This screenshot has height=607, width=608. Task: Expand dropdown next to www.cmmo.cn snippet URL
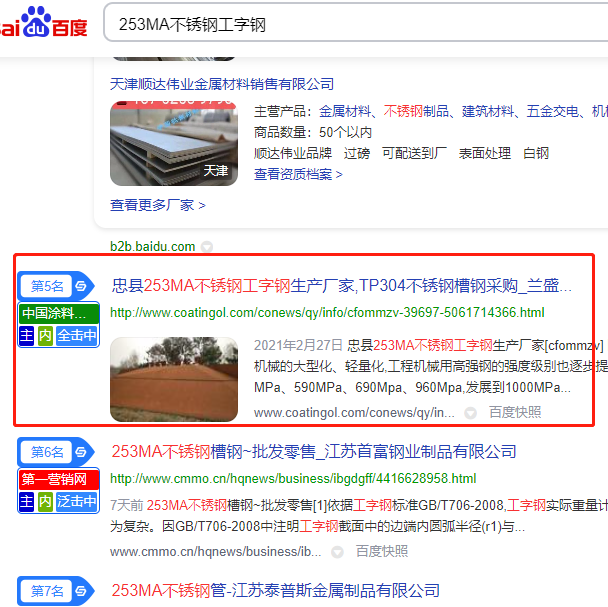tap(337, 552)
